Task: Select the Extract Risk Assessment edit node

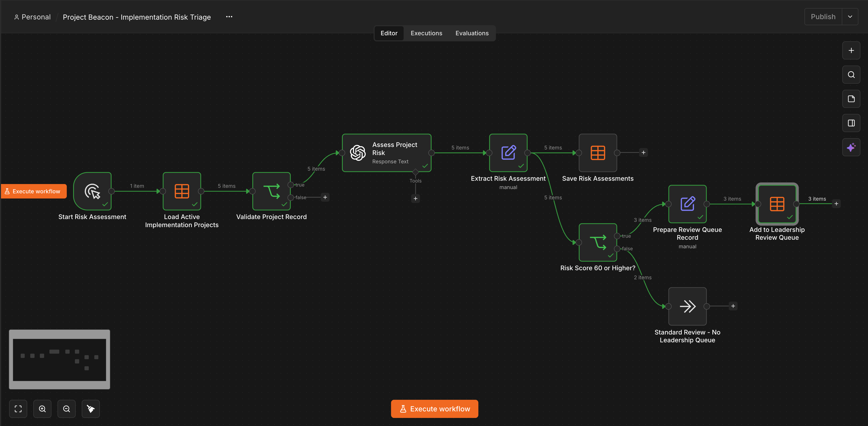Action: 508,153
